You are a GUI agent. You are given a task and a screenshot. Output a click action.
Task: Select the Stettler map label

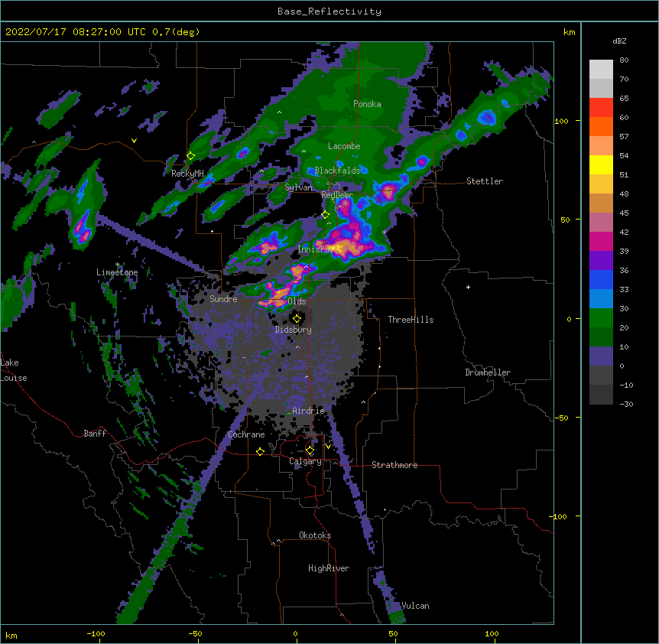[x=485, y=181]
